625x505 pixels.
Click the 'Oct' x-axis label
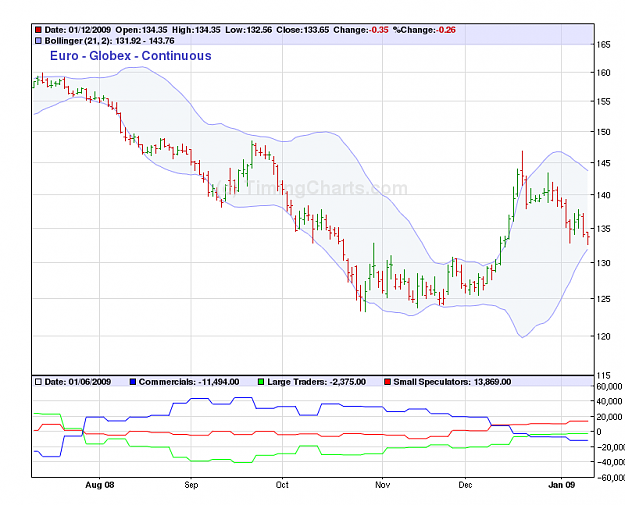(x=283, y=485)
